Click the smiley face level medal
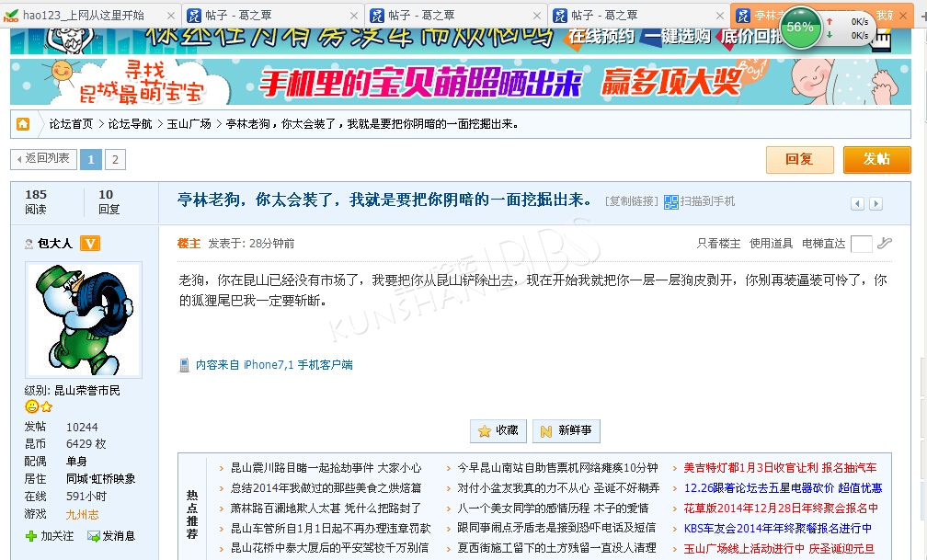Screen dimensions: 927x560 click(x=32, y=406)
